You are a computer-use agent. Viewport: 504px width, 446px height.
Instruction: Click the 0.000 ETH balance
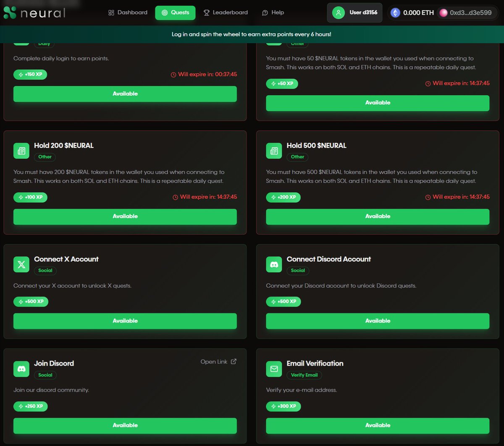click(418, 13)
